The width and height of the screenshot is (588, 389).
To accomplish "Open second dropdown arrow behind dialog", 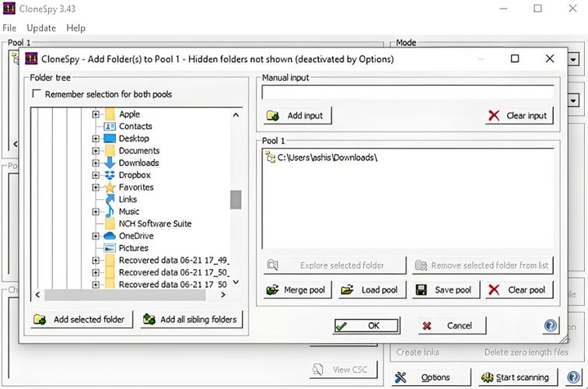I will pos(573,100).
